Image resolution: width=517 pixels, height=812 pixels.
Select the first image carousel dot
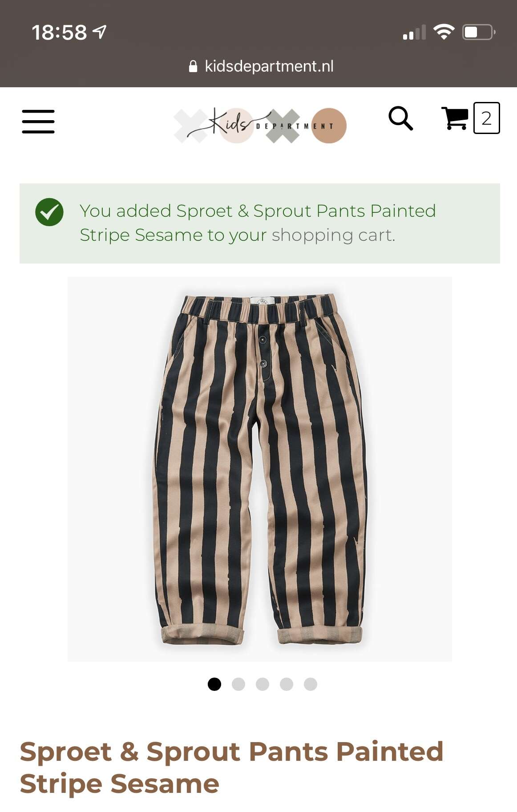(x=214, y=684)
